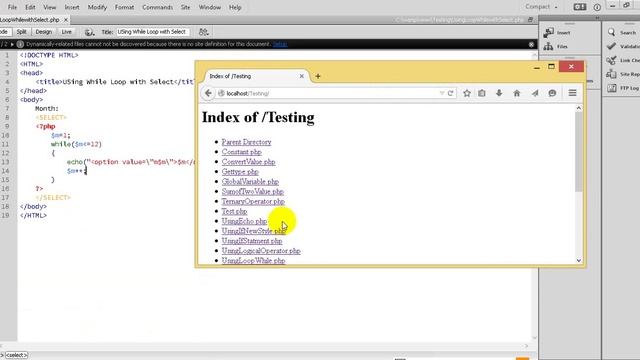Image resolution: width=640 pixels, height=360 pixels.
Task: Open the UsingEcho.php link
Action: coord(244,221)
